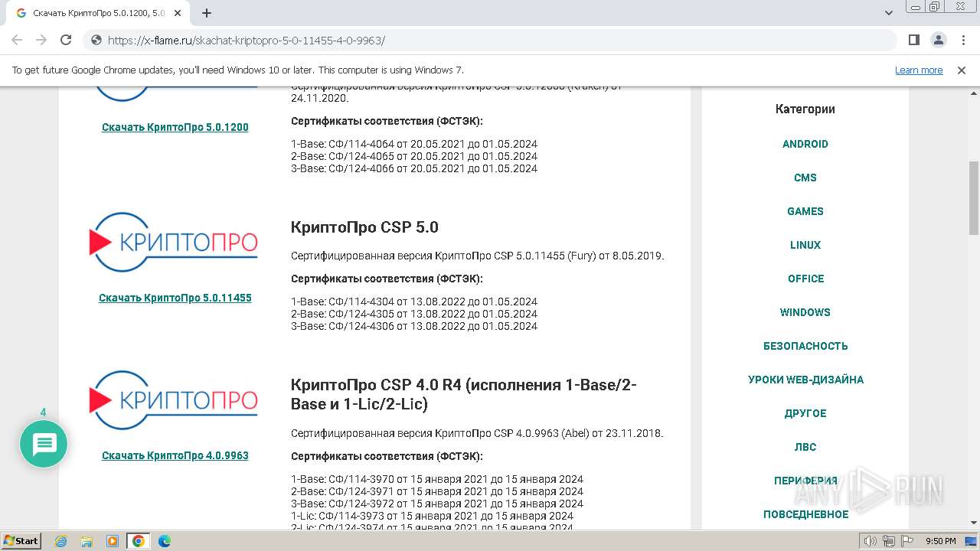Click the address bar URL field
The height and width of the screenshot is (551, 980).
(490, 40)
